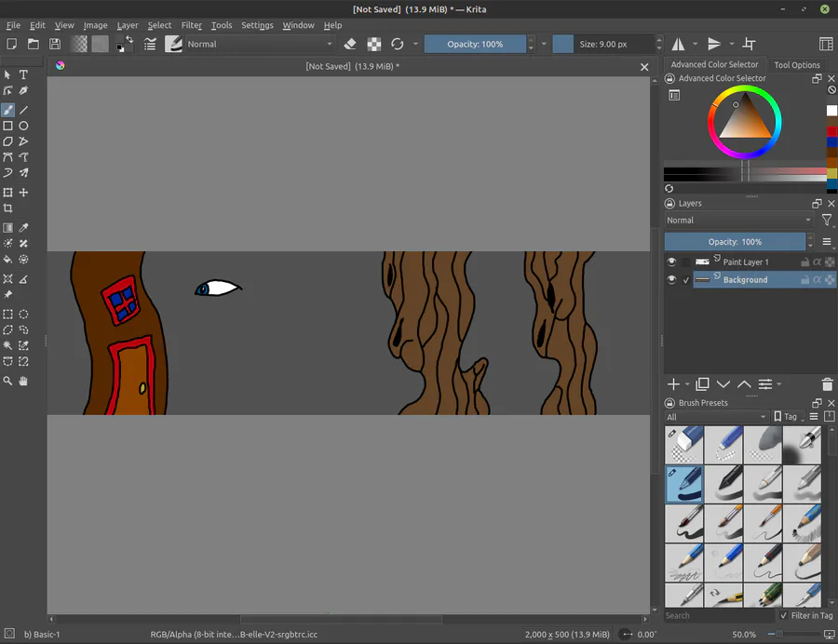The width and height of the screenshot is (838, 644).
Task: Select the Text tool in toolbox
Action: click(x=24, y=74)
